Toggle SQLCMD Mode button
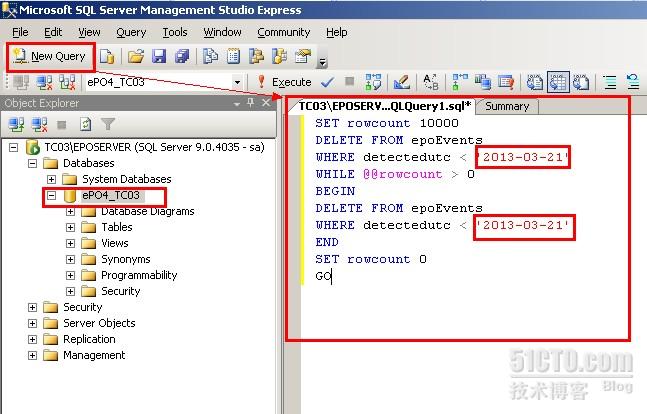 [x=506, y=82]
